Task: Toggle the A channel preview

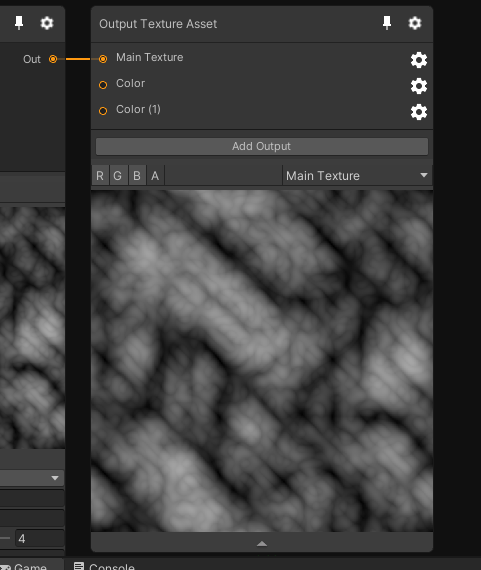Action: tap(155, 176)
